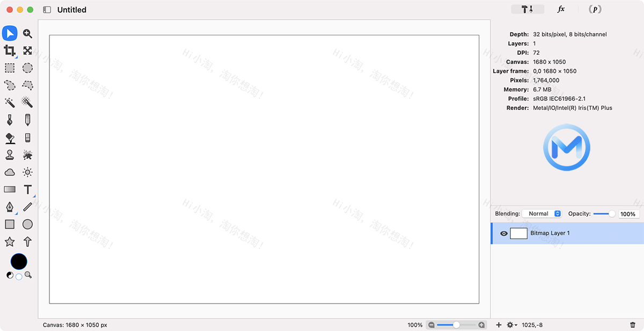644x331 pixels.
Task: Pick the Text tool
Action: (x=27, y=189)
